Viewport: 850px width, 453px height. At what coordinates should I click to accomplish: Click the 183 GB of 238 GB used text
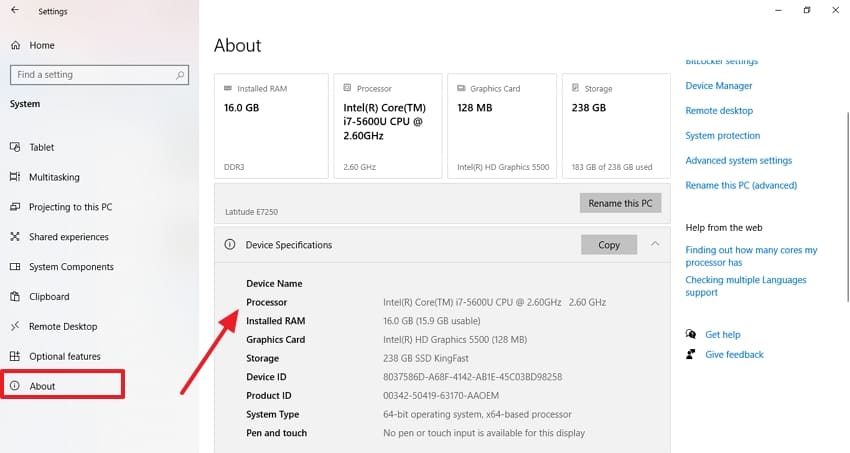click(x=611, y=167)
